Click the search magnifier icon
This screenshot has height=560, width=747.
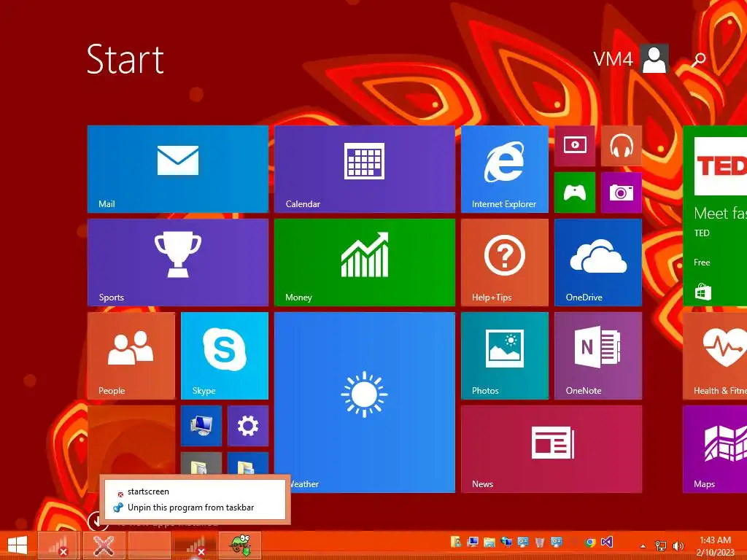(x=698, y=60)
